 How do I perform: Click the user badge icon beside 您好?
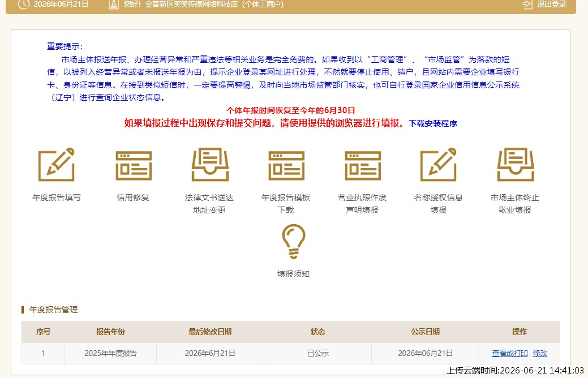click(113, 4)
